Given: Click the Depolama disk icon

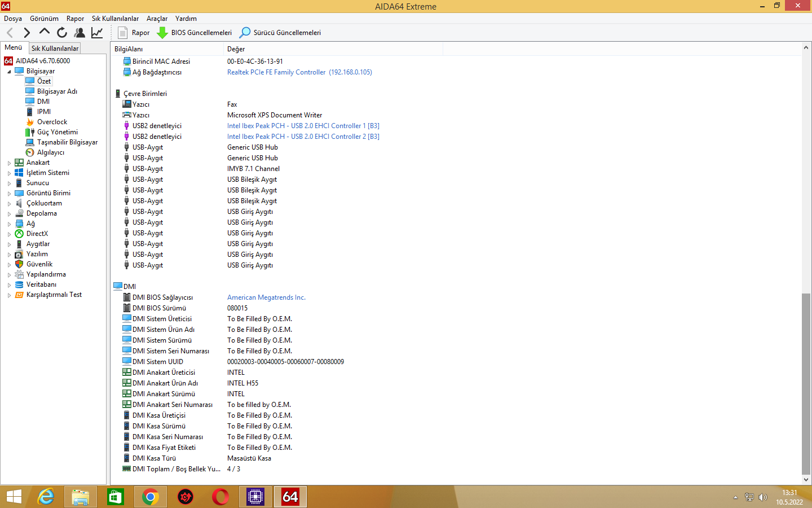Looking at the screenshot, I should point(19,213).
